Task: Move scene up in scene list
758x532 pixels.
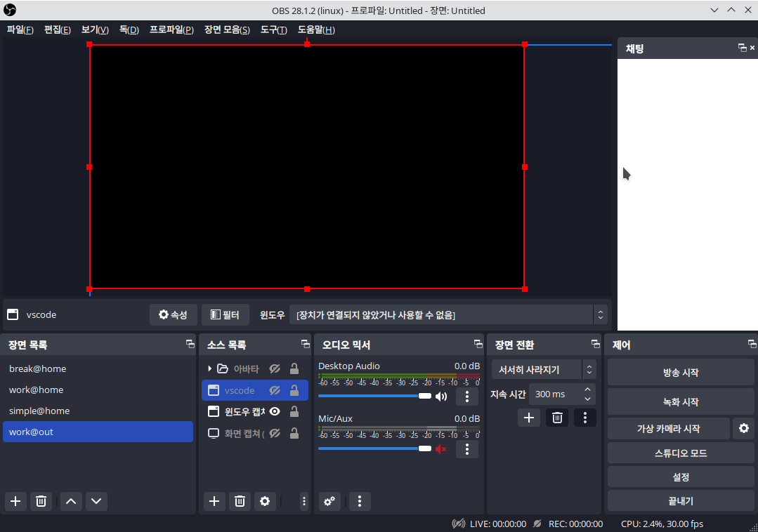Action: 71,501
